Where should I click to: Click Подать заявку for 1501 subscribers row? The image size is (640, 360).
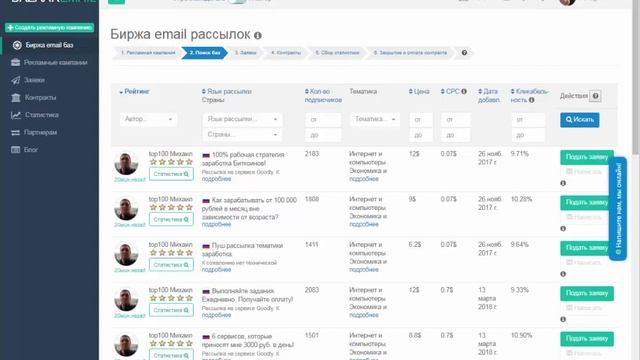click(x=587, y=338)
